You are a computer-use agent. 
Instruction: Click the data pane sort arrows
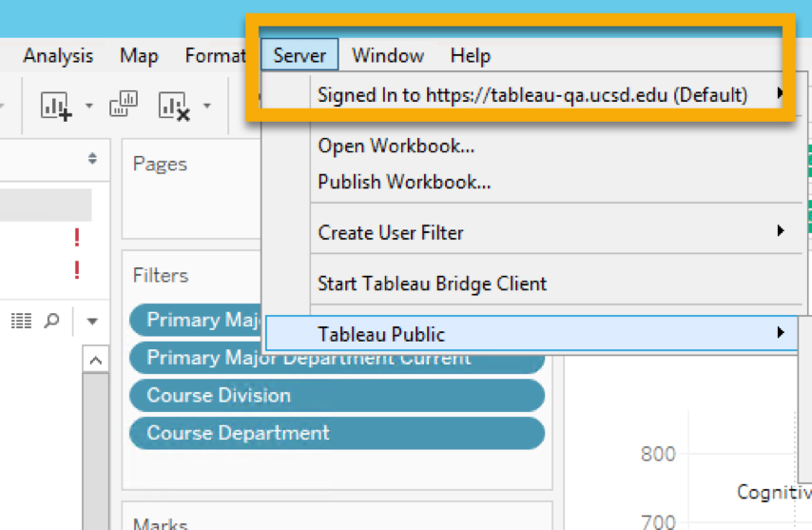point(92,159)
